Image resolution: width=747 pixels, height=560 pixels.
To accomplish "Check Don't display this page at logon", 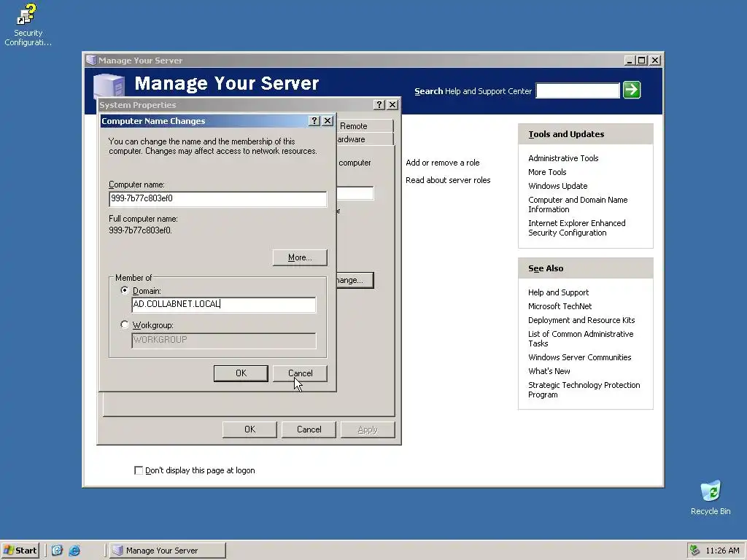I will pyautogui.click(x=139, y=470).
